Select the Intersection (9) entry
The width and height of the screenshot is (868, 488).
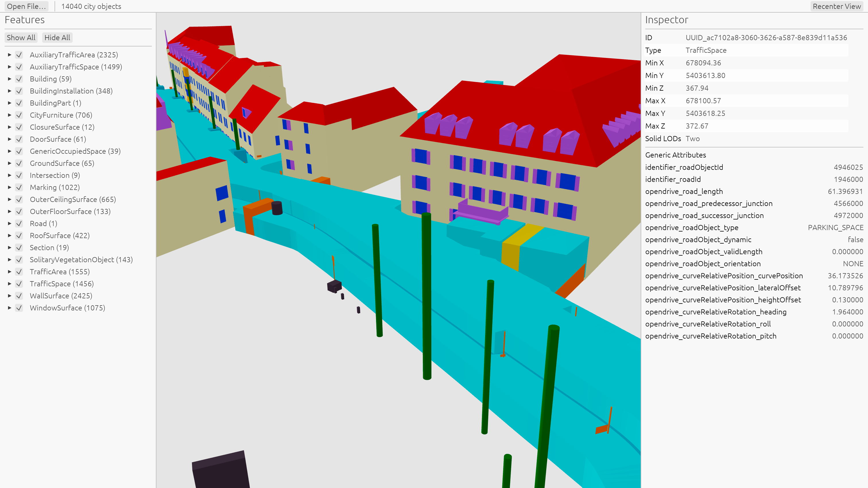pos(55,176)
